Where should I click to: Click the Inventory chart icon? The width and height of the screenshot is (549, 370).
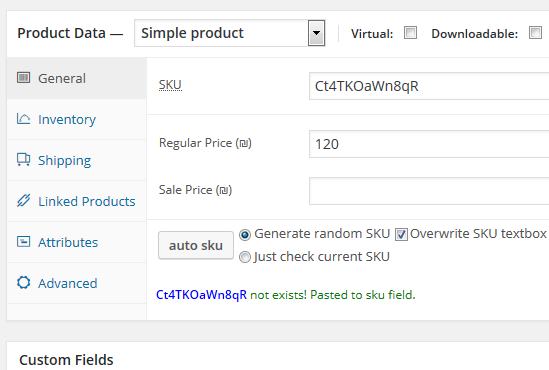click(x=23, y=119)
